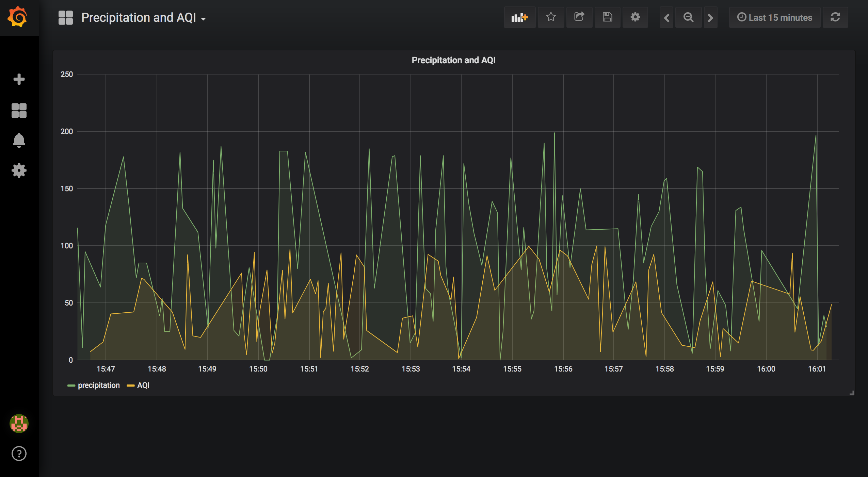The width and height of the screenshot is (868, 477).
Task: Toggle the AQI legend item visibility
Action: (143, 385)
